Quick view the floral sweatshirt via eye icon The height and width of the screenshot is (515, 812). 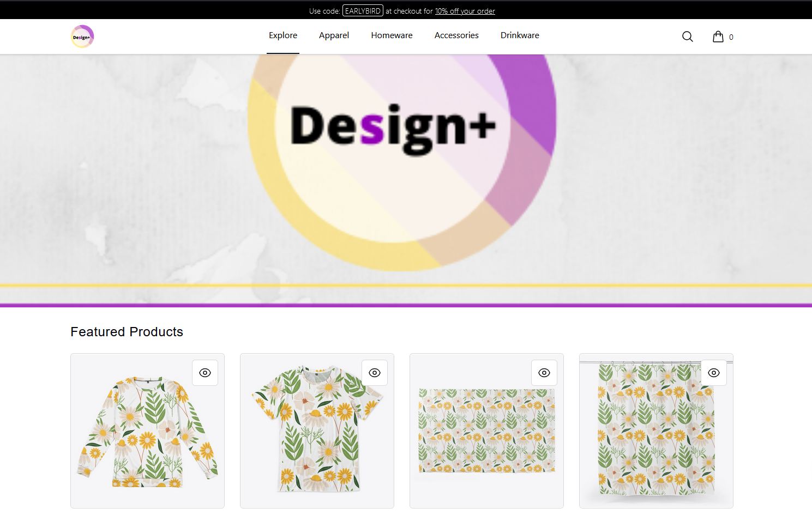[205, 373]
